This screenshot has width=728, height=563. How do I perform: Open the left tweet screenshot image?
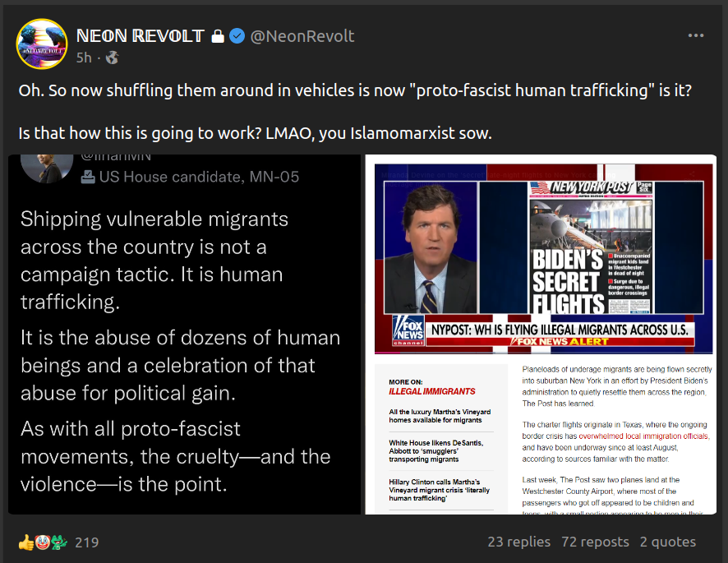click(x=185, y=335)
